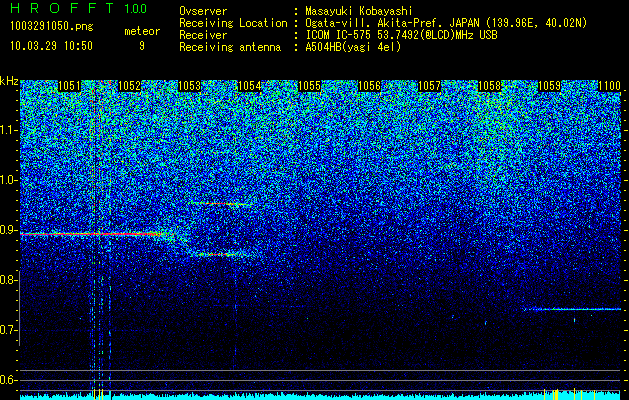Click the 1058 time marker
629x400 pixels.
(x=489, y=86)
